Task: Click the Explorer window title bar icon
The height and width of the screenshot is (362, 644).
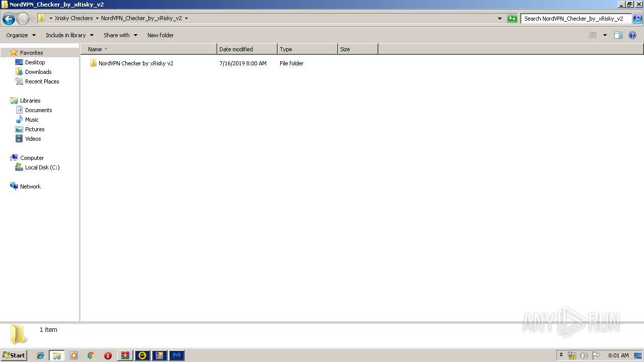Action: point(5,4)
